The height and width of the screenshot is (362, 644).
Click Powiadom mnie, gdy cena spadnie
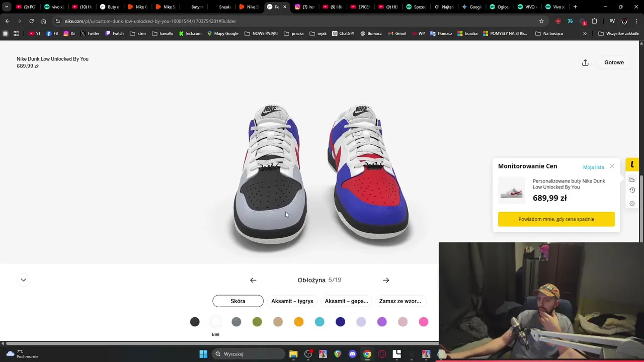click(x=556, y=219)
